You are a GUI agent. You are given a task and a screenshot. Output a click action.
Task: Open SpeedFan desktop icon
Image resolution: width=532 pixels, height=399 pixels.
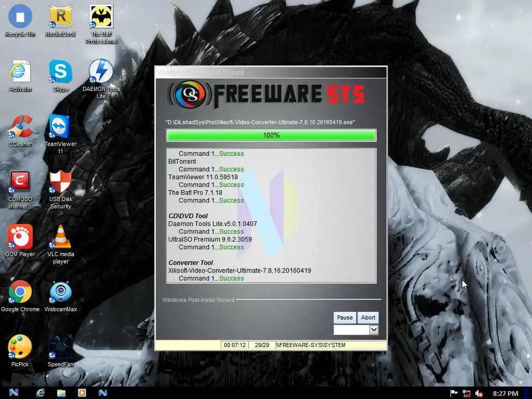click(60, 351)
